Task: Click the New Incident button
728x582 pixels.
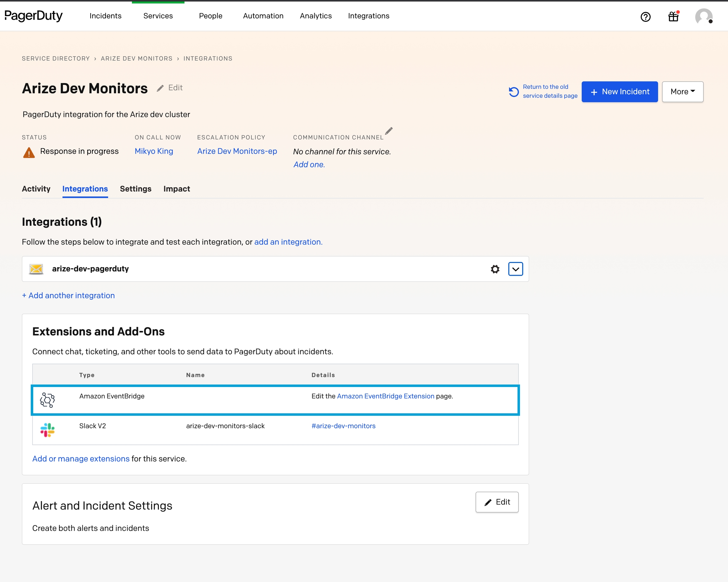Action: pyautogui.click(x=619, y=92)
